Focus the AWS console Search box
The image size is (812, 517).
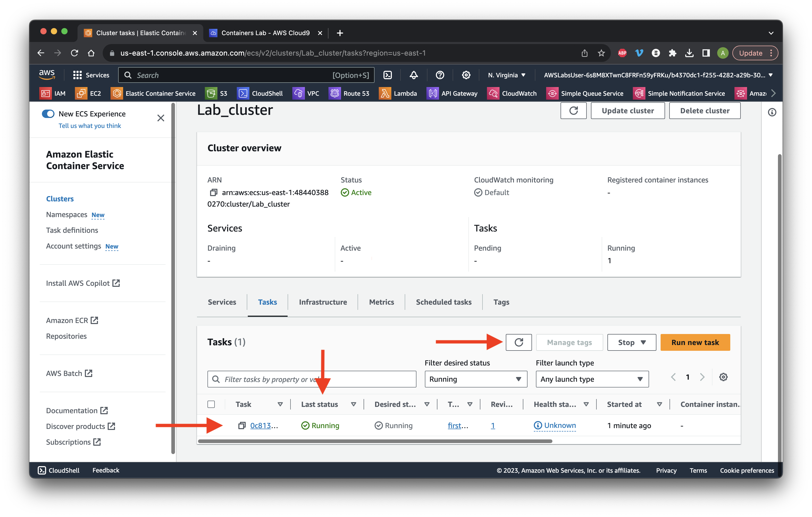point(246,75)
